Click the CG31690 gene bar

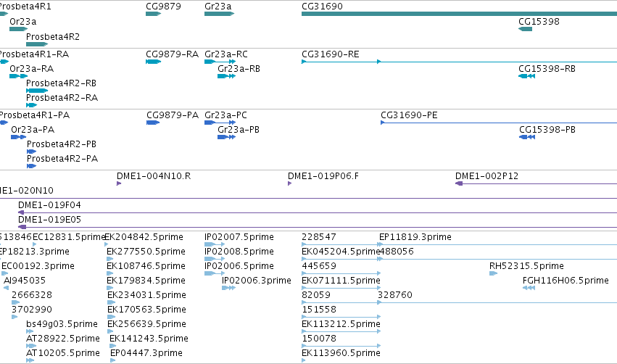459,14
